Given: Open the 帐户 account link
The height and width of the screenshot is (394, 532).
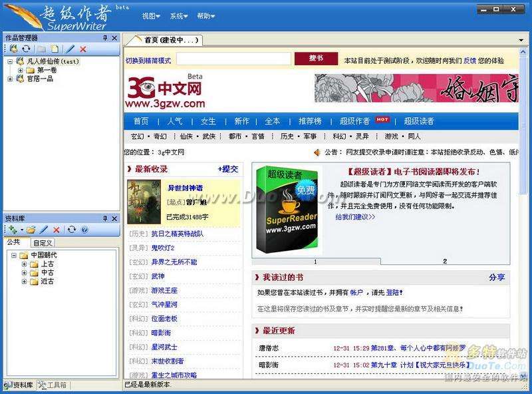Looking at the screenshot, I should pyautogui.click(x=356, y=292).
